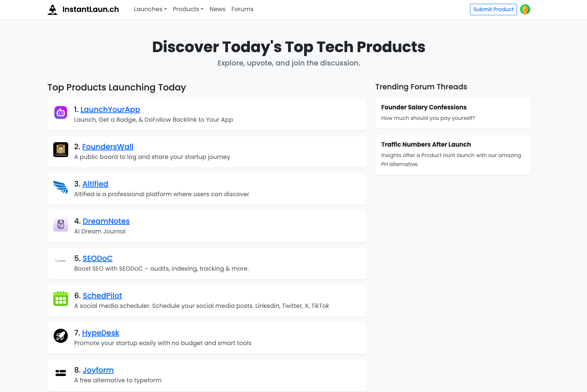The image size is (587, 392).
Task: Click the HypeDesk rocket icon
Action: [x=61, y=336]
